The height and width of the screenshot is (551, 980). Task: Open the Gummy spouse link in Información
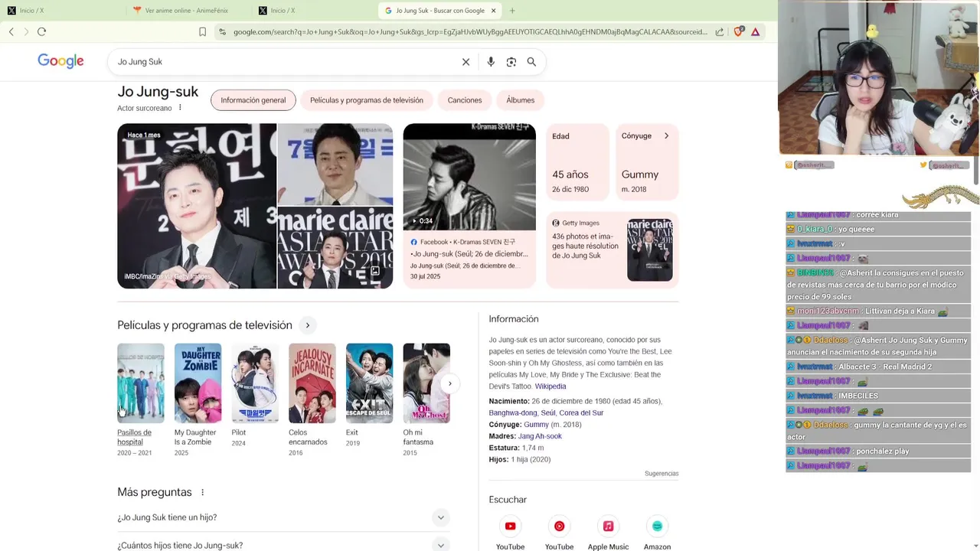coord(536,425)
